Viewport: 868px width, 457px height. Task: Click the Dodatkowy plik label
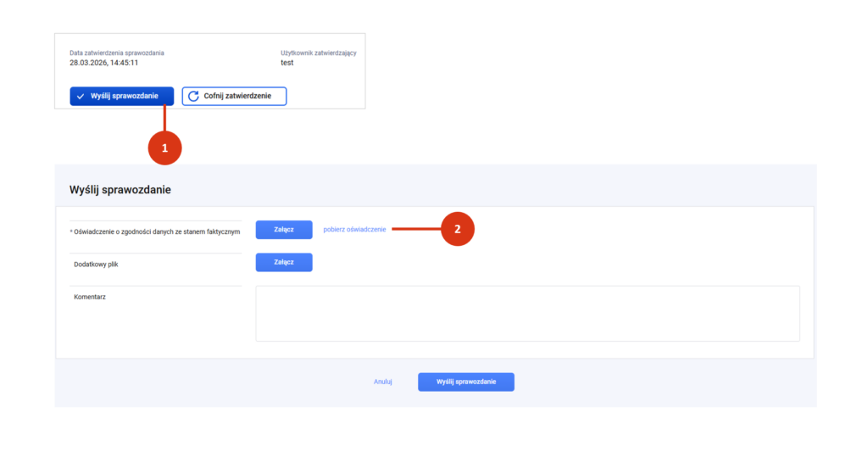[96, 265]
